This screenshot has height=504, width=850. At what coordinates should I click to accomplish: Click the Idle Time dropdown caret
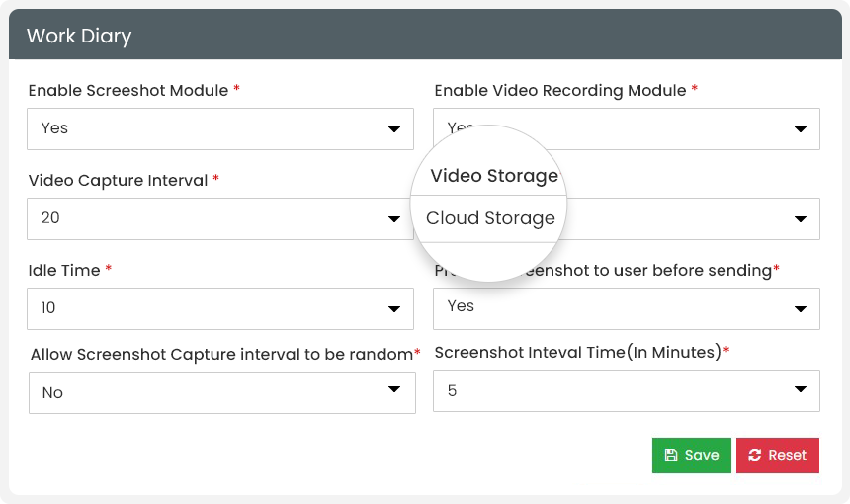[394, 309]
